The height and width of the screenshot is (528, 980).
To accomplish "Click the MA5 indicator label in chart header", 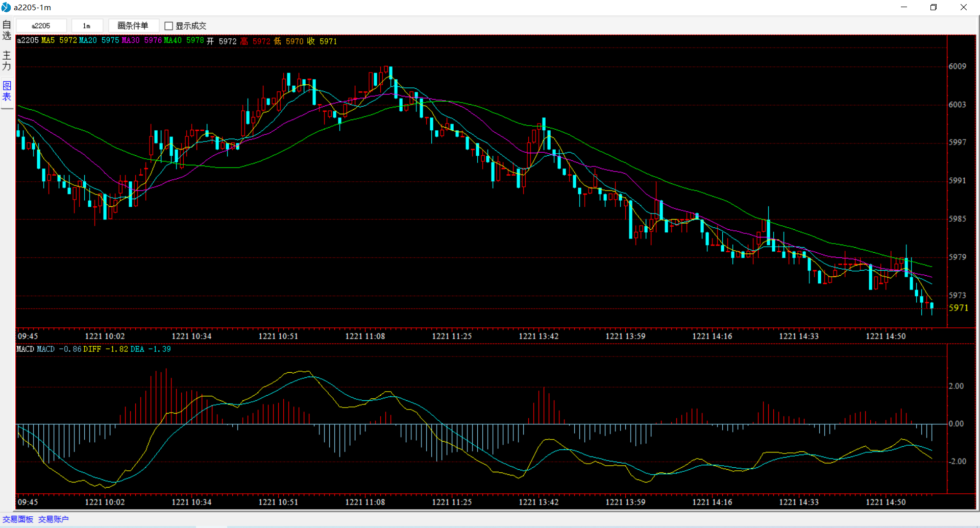I will coord(48,41).
